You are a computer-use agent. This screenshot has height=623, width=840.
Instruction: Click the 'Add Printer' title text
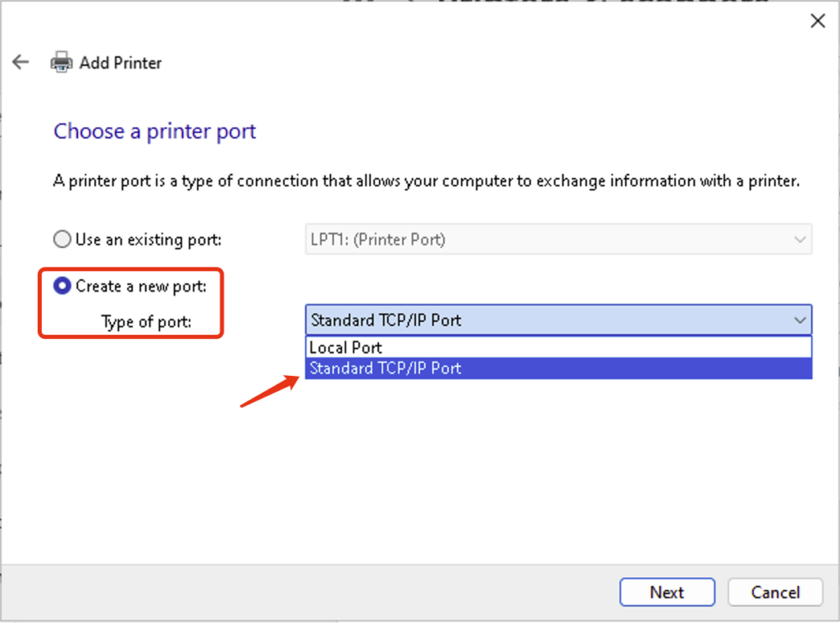click(x=121, y=63)
